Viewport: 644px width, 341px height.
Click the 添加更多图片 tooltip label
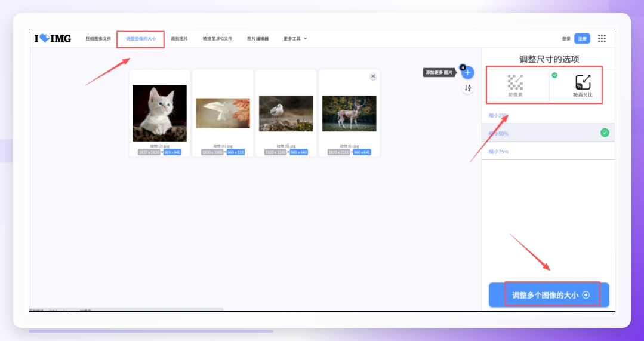tap(439, 72)
